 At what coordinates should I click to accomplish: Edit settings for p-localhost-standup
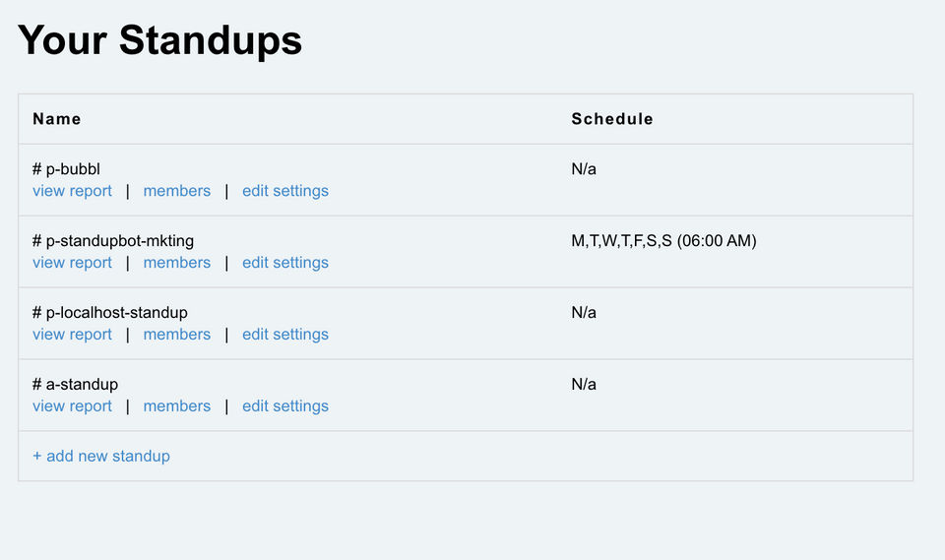[x=285, y=335]
